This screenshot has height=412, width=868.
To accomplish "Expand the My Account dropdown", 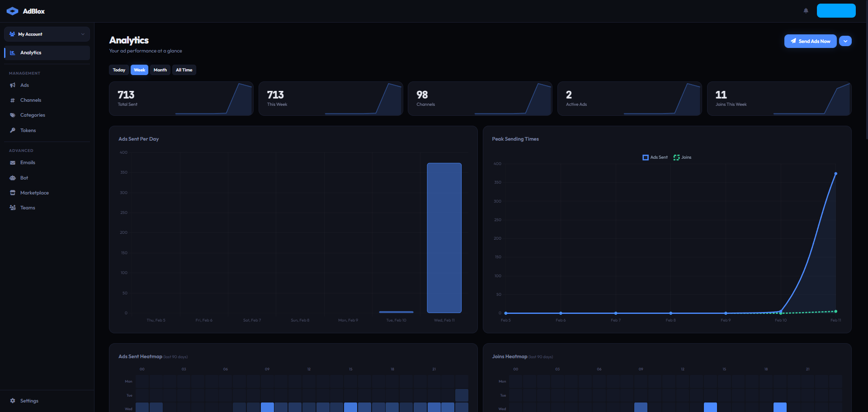I will [x=47, y=34].
